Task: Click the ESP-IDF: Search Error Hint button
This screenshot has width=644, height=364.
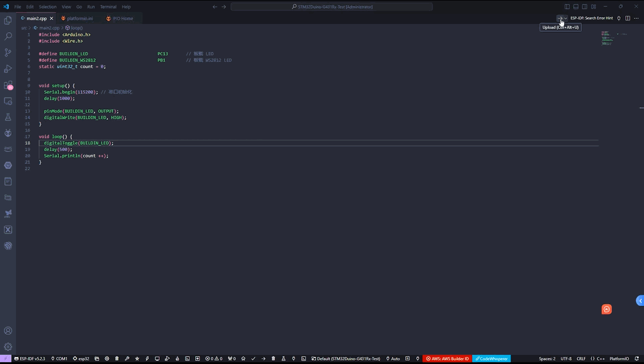Action: [592, 18]
